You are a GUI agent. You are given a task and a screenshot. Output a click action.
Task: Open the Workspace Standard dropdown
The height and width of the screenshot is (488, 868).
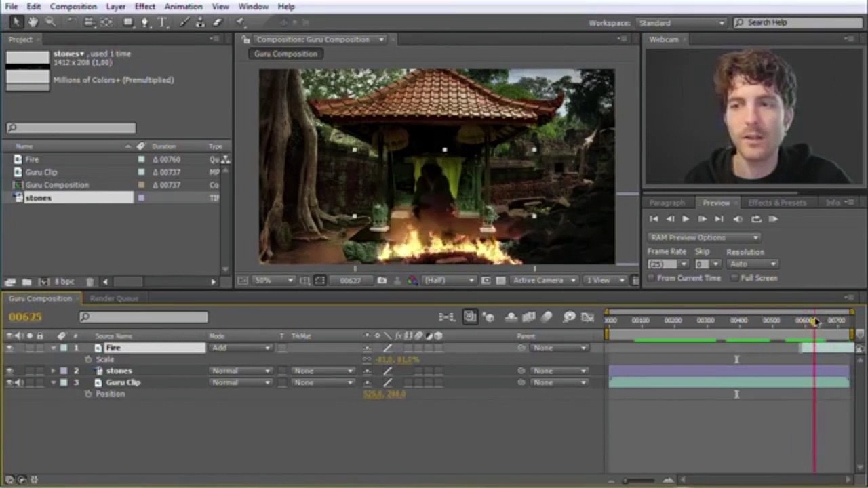(x=682, y=22)
